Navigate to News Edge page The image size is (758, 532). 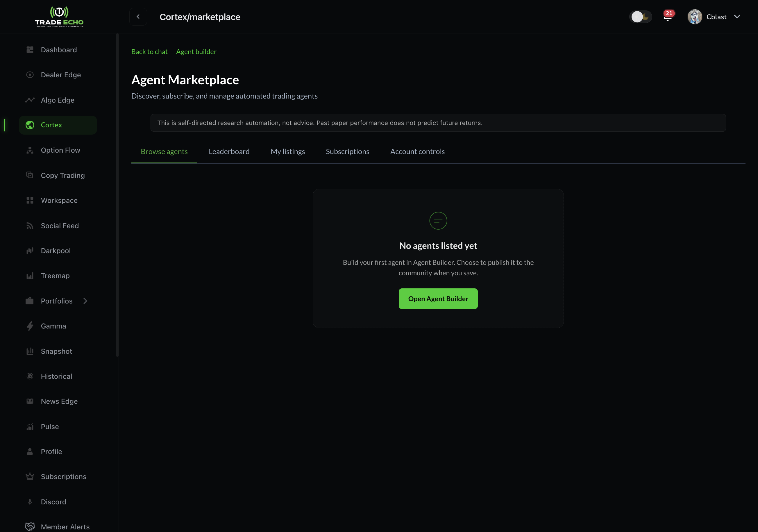[x=58, y=401]
